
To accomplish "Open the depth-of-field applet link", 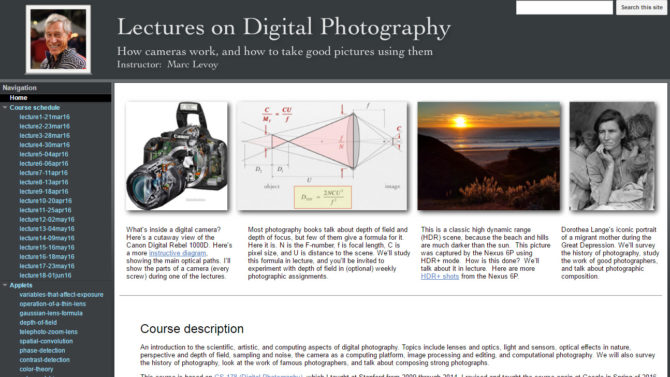I will (x=38, y=322).
